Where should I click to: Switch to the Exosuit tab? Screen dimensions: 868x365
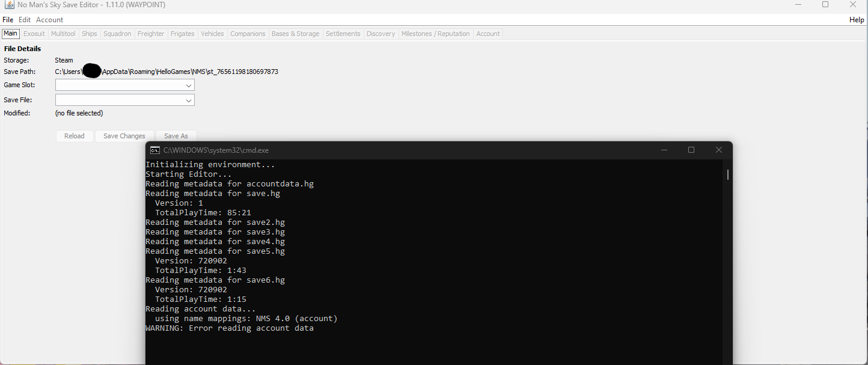coord(34,34)
